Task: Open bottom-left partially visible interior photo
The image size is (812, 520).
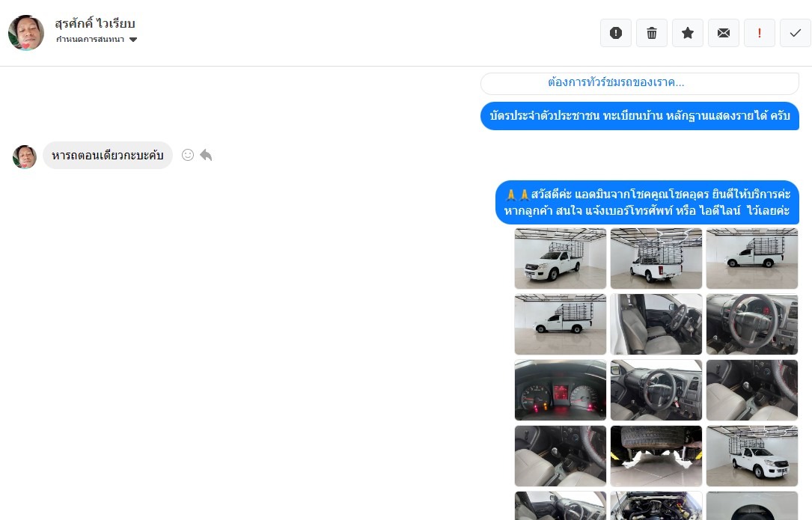Action: (561, 506)
